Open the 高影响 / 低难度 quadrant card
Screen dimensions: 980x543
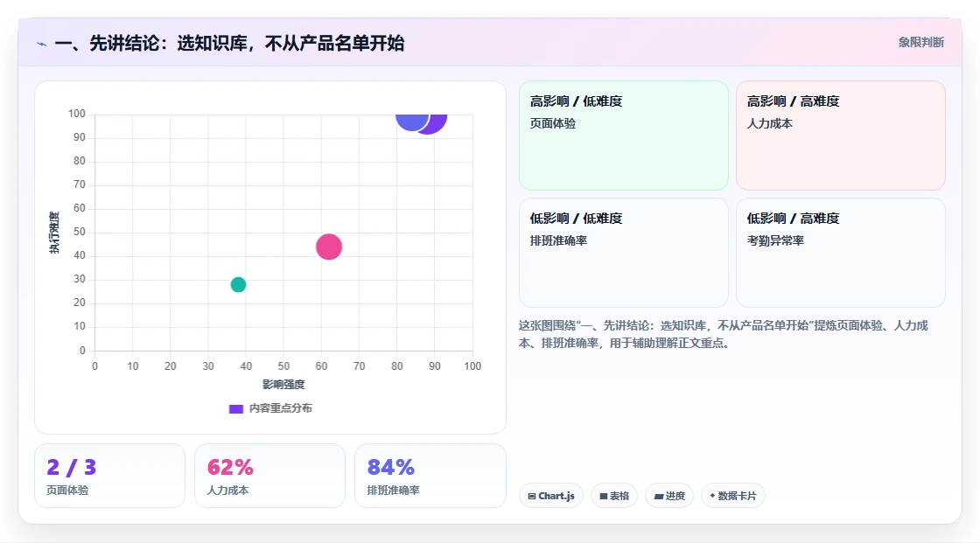624,136
